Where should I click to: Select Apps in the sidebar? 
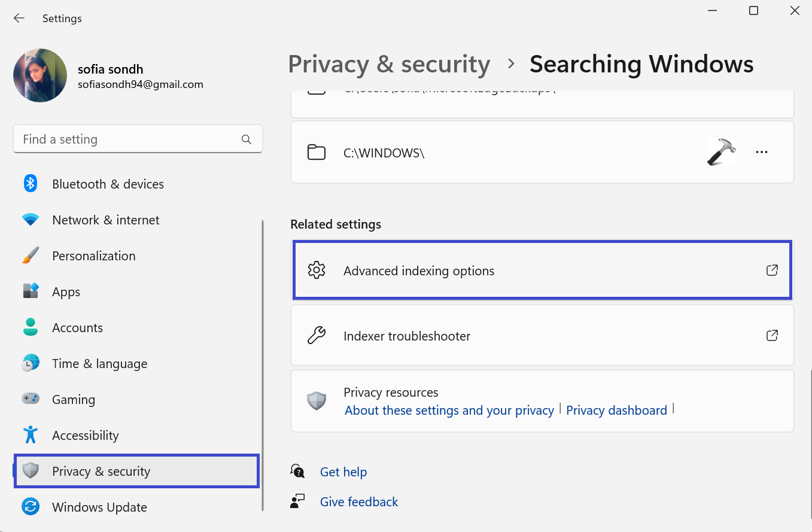pyautogui.click(x=66, y=292)
